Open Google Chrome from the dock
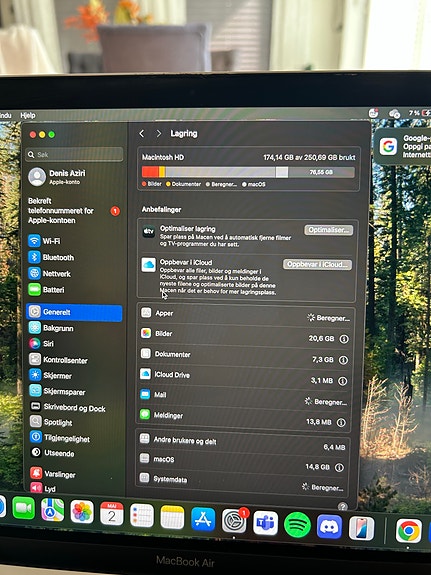431x575 pixels. pyautogui.click(x=408, y=531)
